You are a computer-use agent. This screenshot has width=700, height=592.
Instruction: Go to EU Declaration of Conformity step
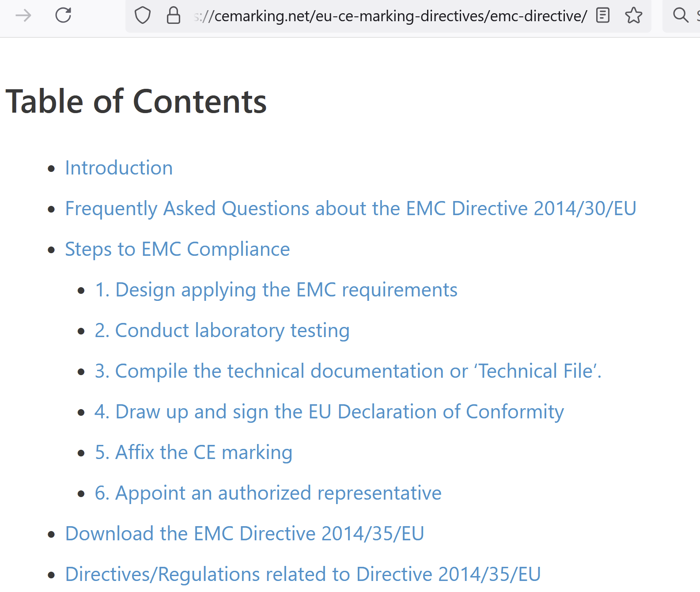(x=329, y=412)
